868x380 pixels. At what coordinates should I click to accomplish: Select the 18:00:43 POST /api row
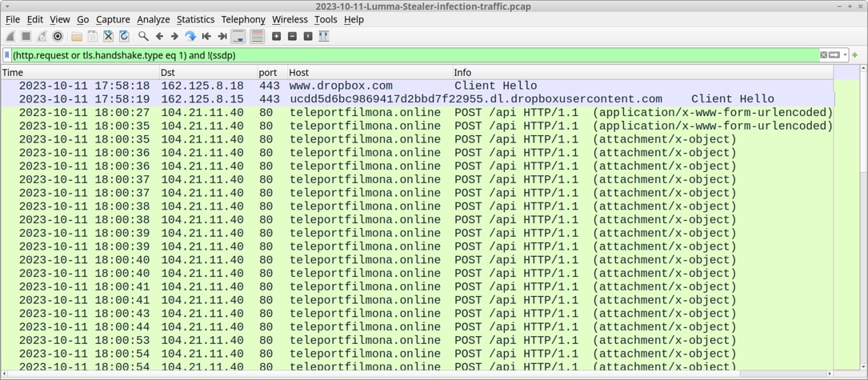(417, 314)
